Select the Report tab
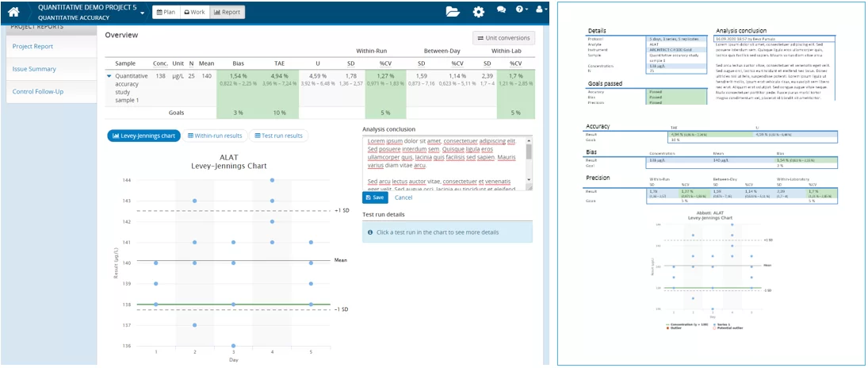868x368 pixels. (x=227, y=13)
